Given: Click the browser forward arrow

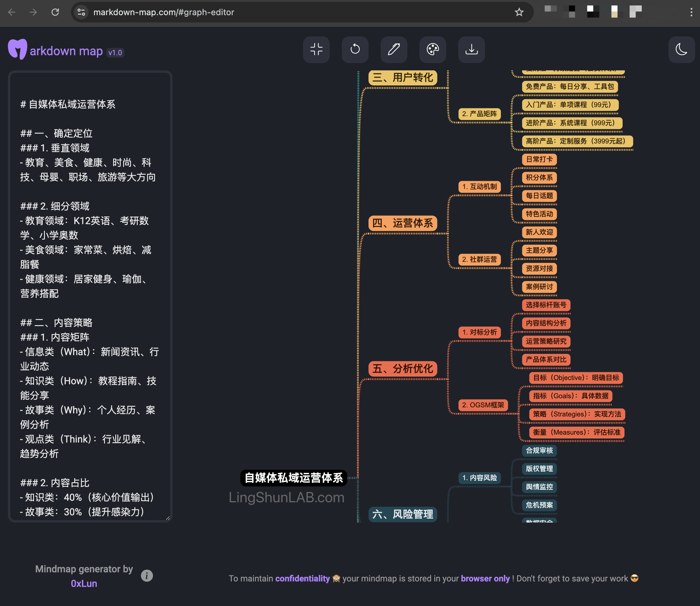Looking at the screenshot, I should [33, 12].
